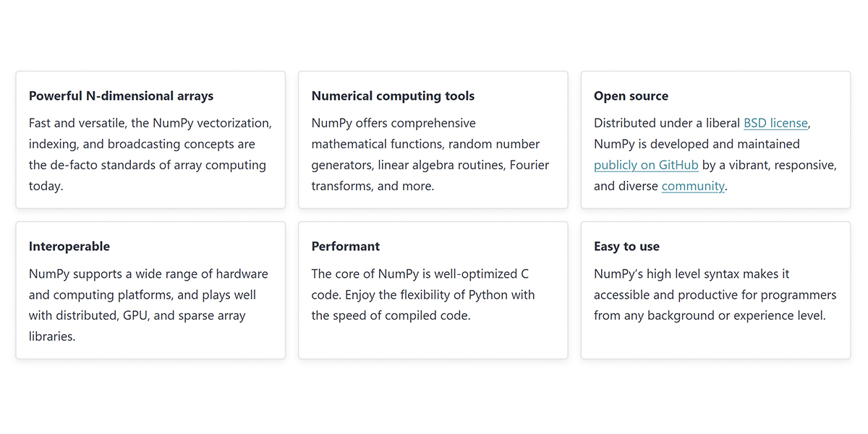This screenshot has height=434, width=868.
Task: Select the Powerful N-dimensional arrays heading
Action: click(121, 95)
